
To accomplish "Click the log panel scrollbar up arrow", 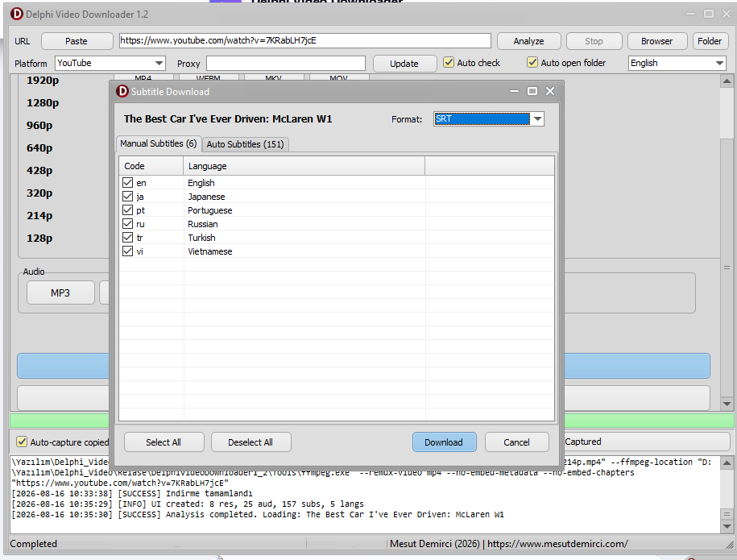I will click(x=727, y=463).
